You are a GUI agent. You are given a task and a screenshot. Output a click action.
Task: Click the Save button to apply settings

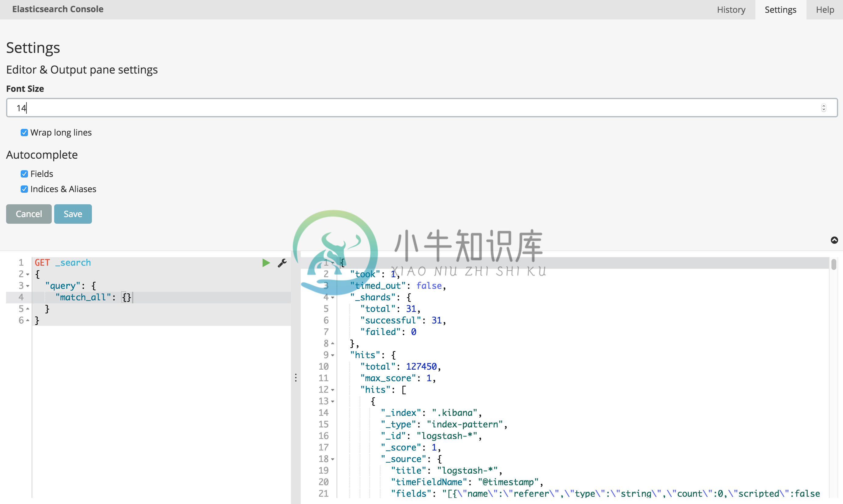click(x=73, y=214)
